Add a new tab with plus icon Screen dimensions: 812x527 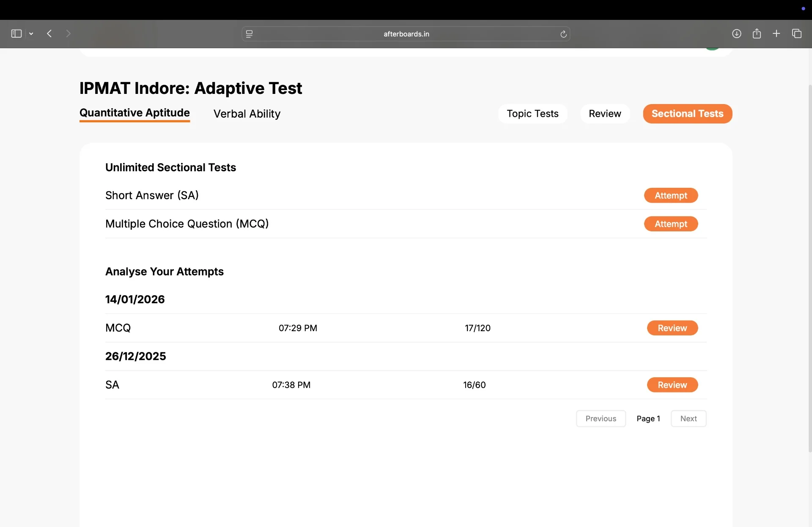pos(776,33)
